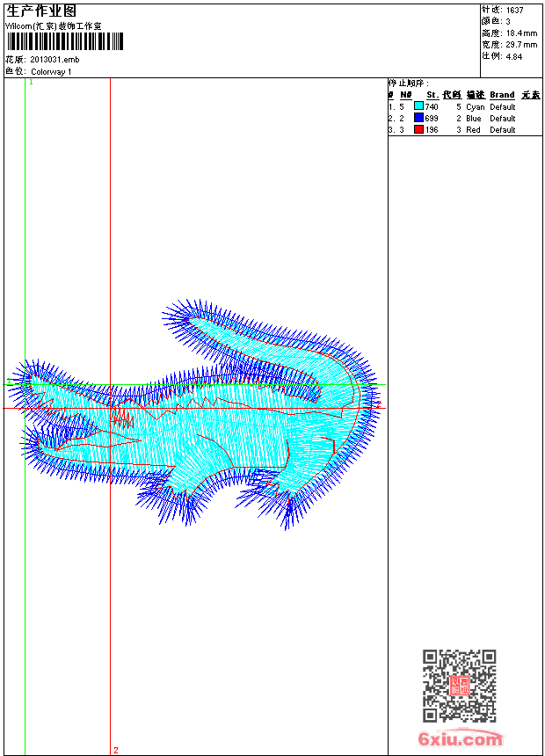
Task: Click 'Default' brand in the Red row
Action: tap(503, 130)
